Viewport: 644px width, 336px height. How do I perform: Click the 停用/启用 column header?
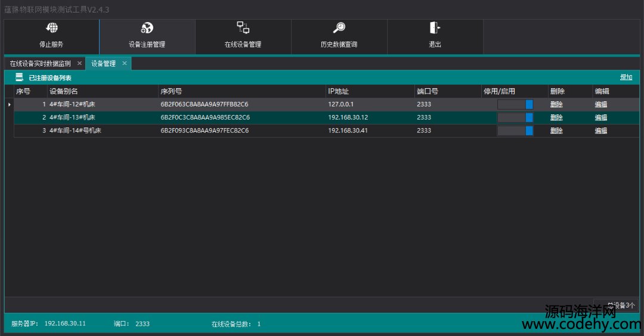(x=515, y=91)
